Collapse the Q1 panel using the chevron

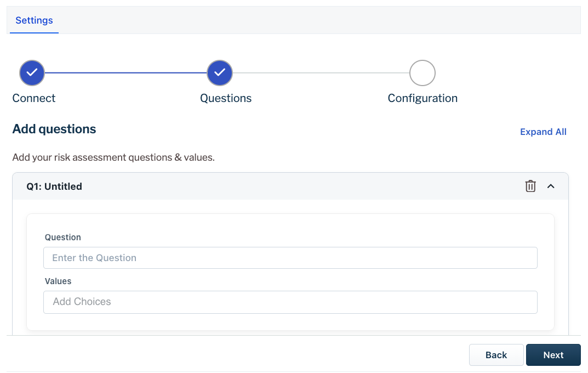click(x=551, y=187)
